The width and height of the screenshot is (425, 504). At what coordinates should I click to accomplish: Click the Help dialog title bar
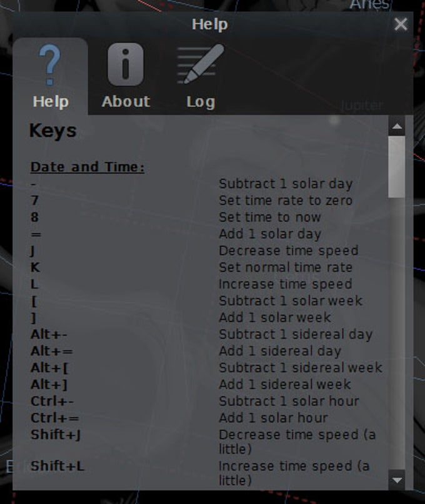pos(210,24)
